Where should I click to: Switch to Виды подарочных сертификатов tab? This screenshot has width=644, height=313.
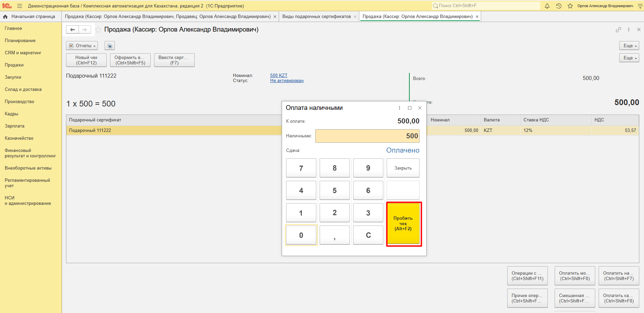point(316,17)
